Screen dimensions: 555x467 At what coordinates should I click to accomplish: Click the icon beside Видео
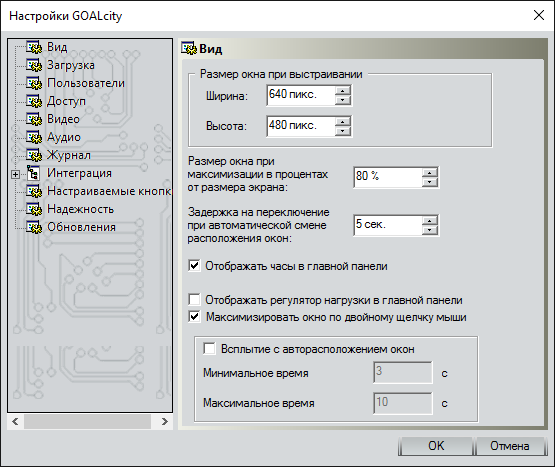[34, 119]
